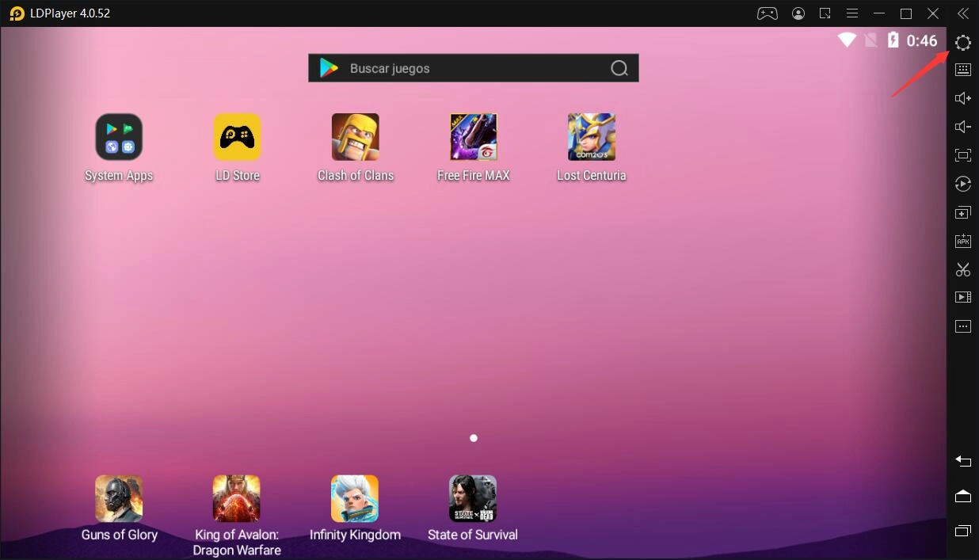Open the System Apps folder
This screenshot has height=560, width=979.
click(119, 148)
